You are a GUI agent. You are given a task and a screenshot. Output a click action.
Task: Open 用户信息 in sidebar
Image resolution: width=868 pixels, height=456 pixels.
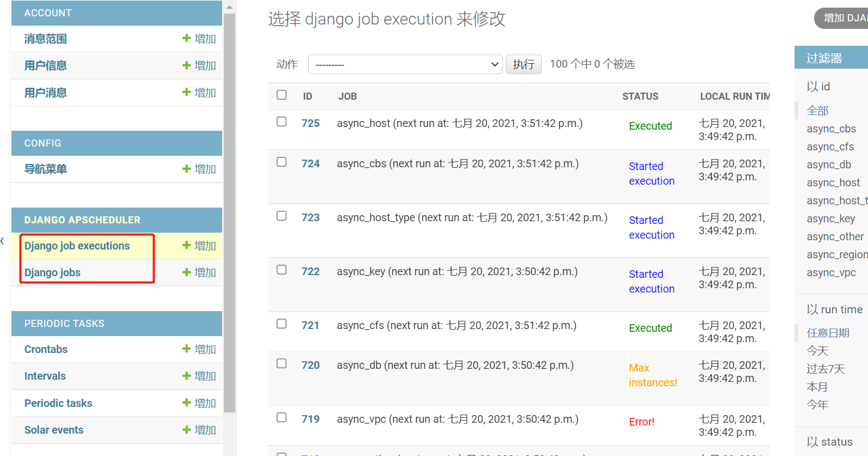coord(46,65)
